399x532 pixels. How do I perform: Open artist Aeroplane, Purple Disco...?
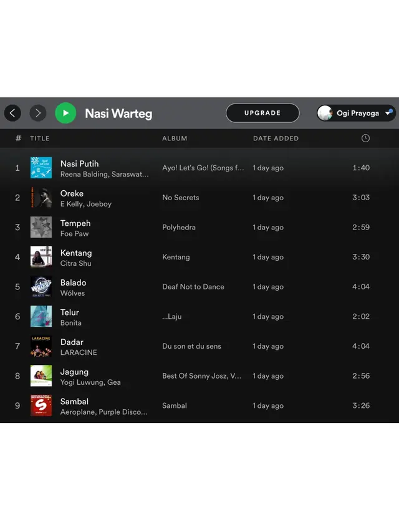click(x=104, y=412)
